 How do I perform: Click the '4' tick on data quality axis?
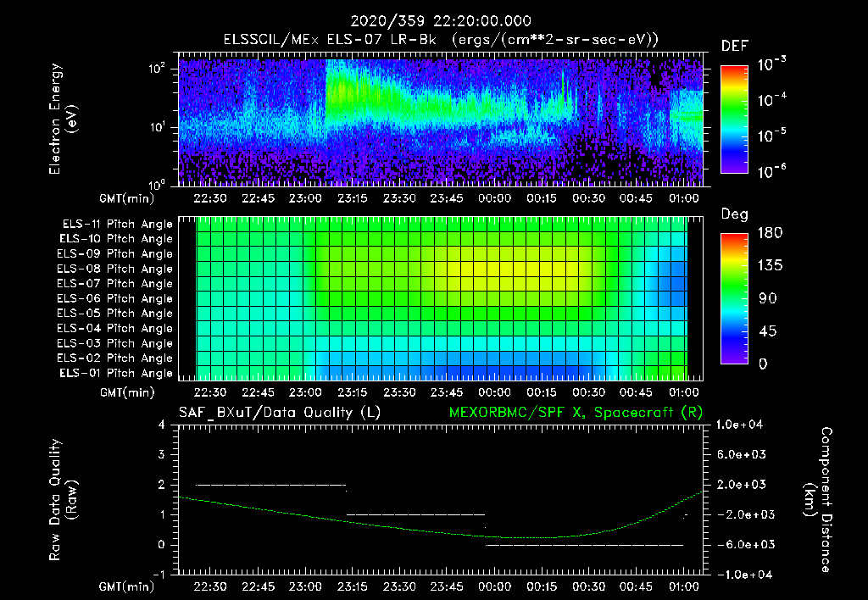pos(162,425)
